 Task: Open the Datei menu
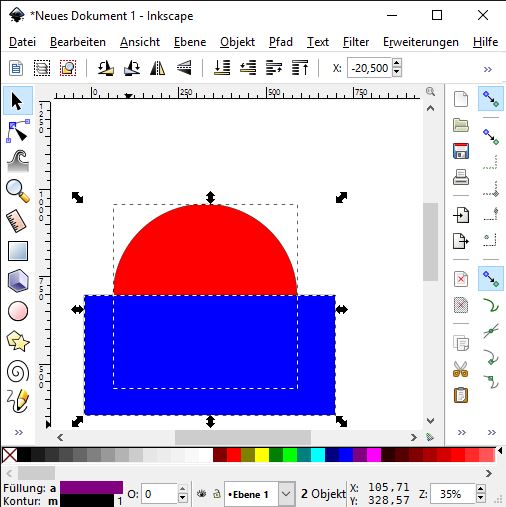coord(22,42)
